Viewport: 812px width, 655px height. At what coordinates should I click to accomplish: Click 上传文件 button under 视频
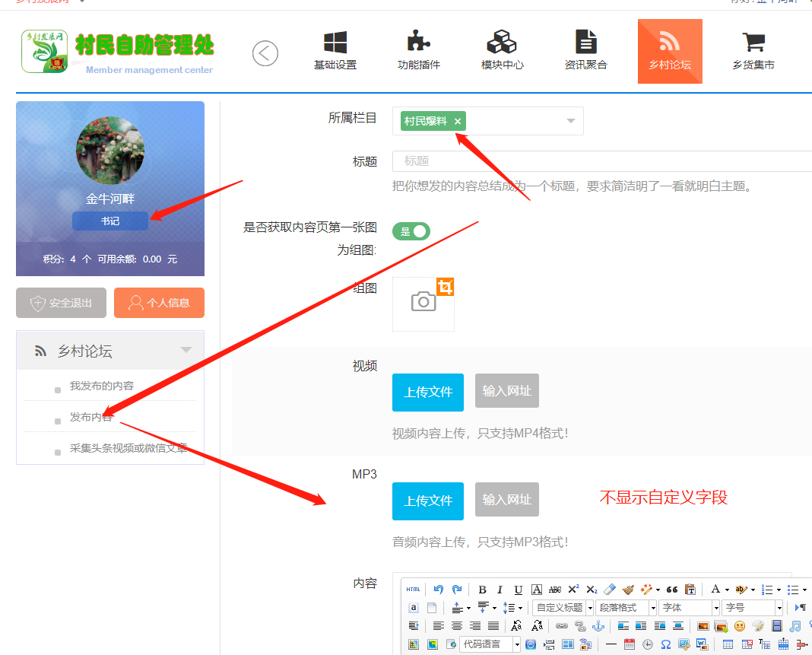[428, 393]
